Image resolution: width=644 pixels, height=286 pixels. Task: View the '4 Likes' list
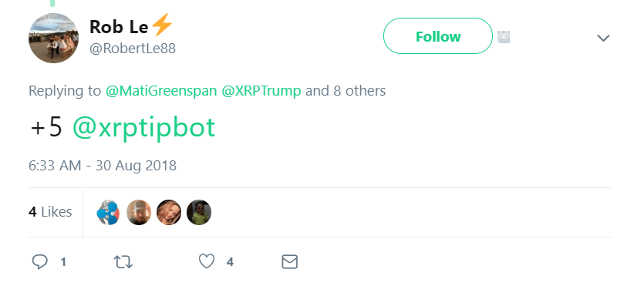50,212
